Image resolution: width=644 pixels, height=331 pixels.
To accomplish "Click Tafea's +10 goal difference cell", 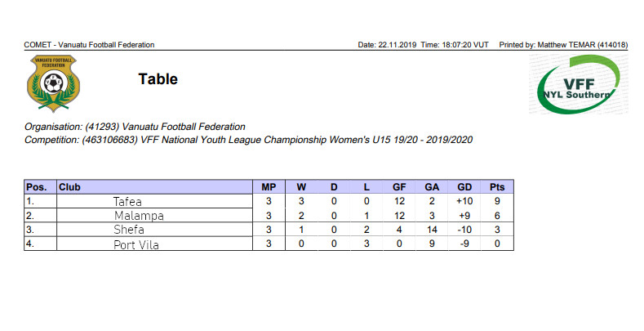I will tap(464, 201).
